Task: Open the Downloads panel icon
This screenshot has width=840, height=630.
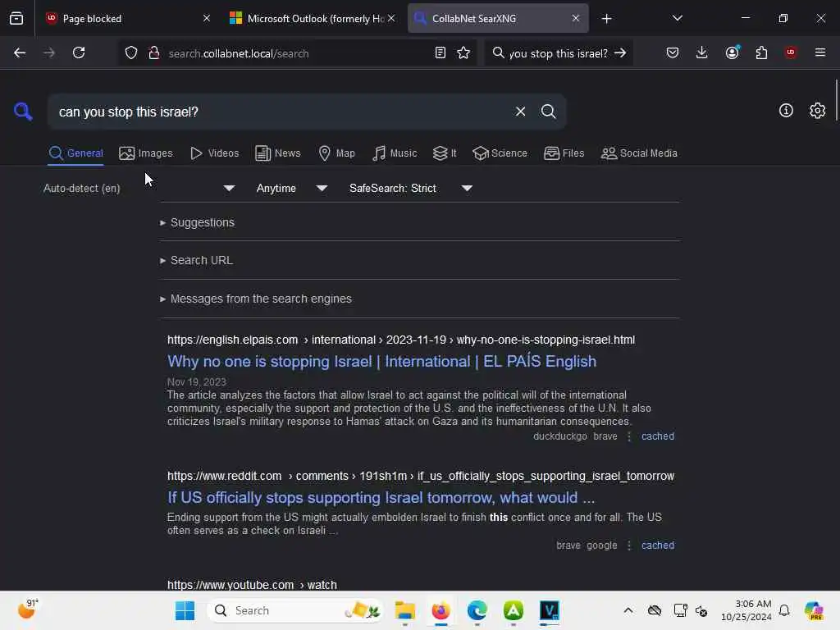Action: point(702,52)
